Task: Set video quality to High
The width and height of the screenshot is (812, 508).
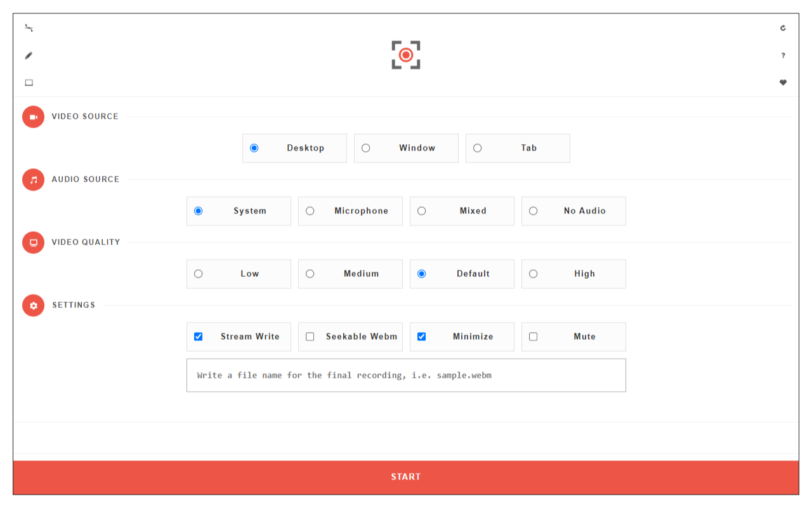Action: 573,274
